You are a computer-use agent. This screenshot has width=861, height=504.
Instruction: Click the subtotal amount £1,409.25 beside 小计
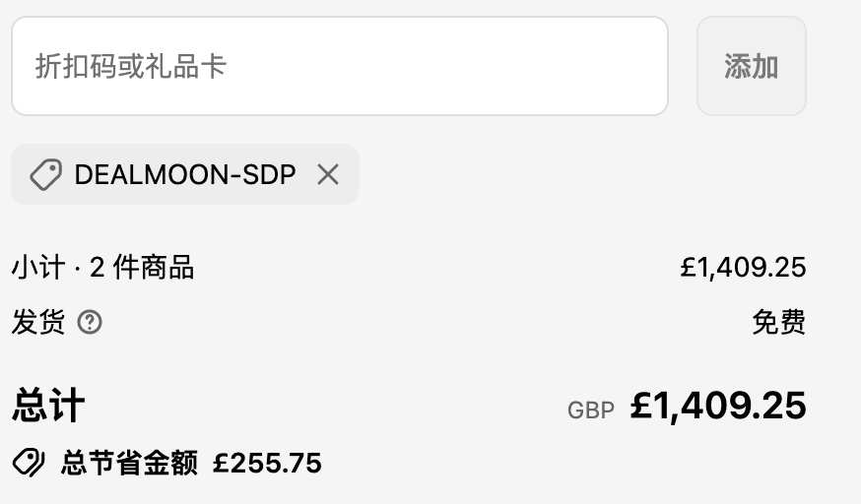click(x=743, y=267)
